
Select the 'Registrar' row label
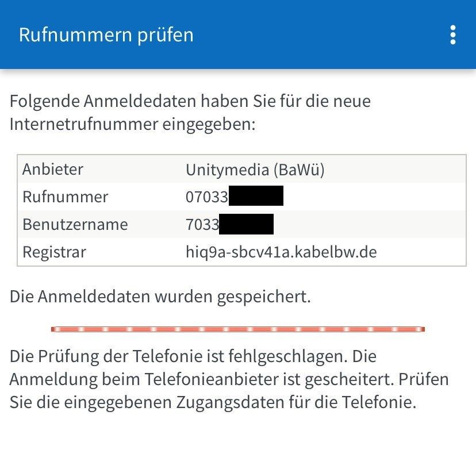tap(54, 252)
